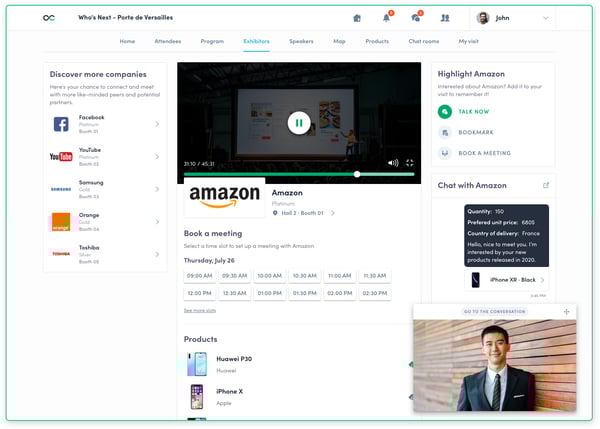Click the Orange logo icon

[61, 222]
